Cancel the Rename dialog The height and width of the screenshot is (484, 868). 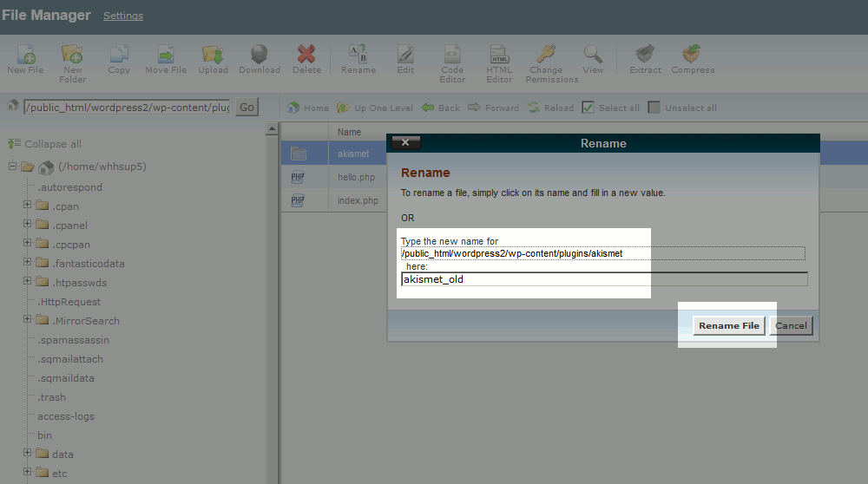[791, 326]
